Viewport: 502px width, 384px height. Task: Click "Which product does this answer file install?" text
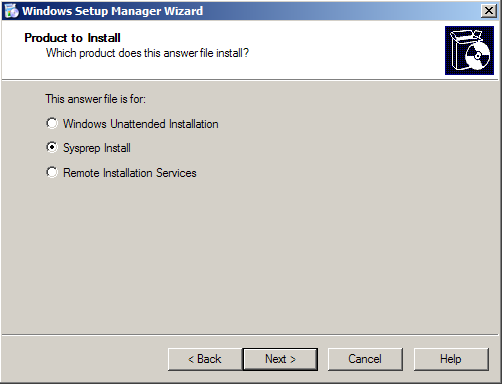click(147, 53)
